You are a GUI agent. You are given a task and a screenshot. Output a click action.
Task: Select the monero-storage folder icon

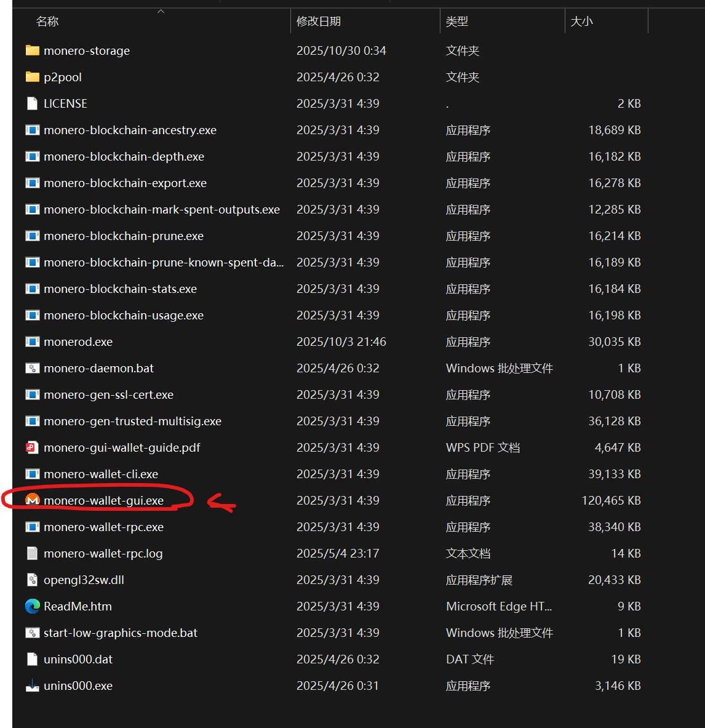pos(33,50)
